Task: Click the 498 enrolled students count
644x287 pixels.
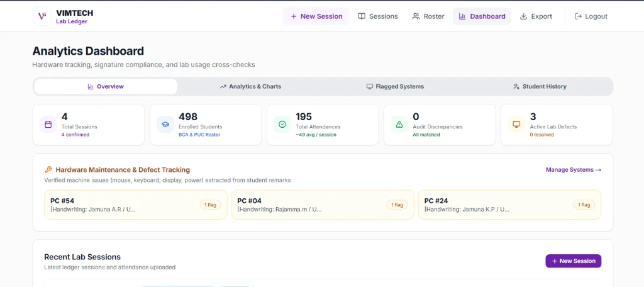Action: click(188, 117)
